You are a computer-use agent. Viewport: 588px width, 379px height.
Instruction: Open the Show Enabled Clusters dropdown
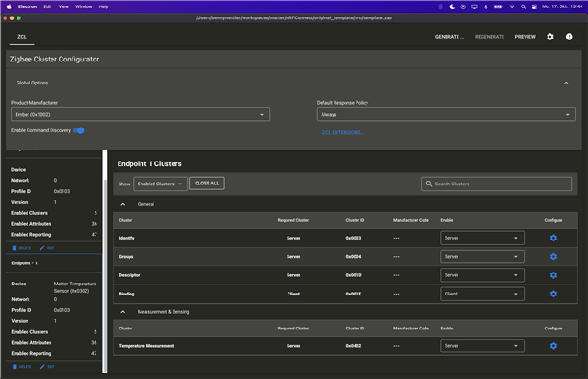[x=161, y=184]
